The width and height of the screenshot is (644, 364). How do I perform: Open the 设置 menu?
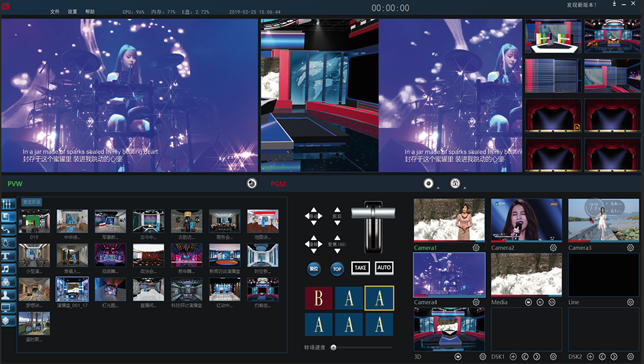(x=72, y=12)
